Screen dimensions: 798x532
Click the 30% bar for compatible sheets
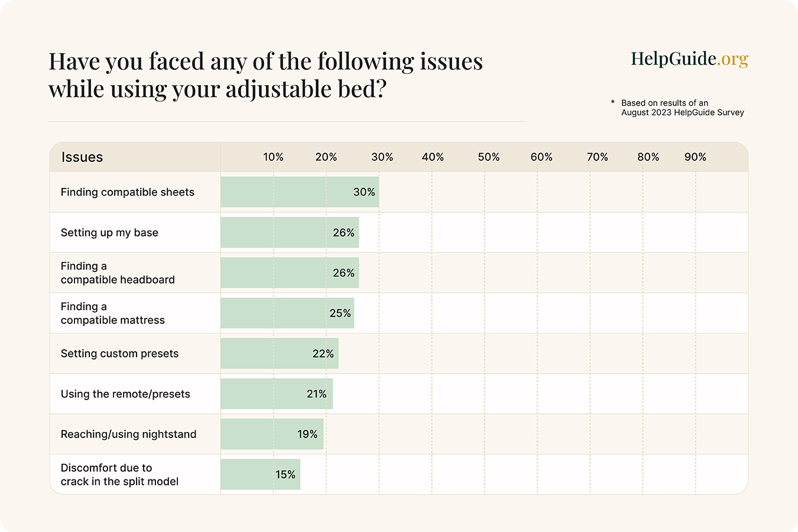point(299,192)
